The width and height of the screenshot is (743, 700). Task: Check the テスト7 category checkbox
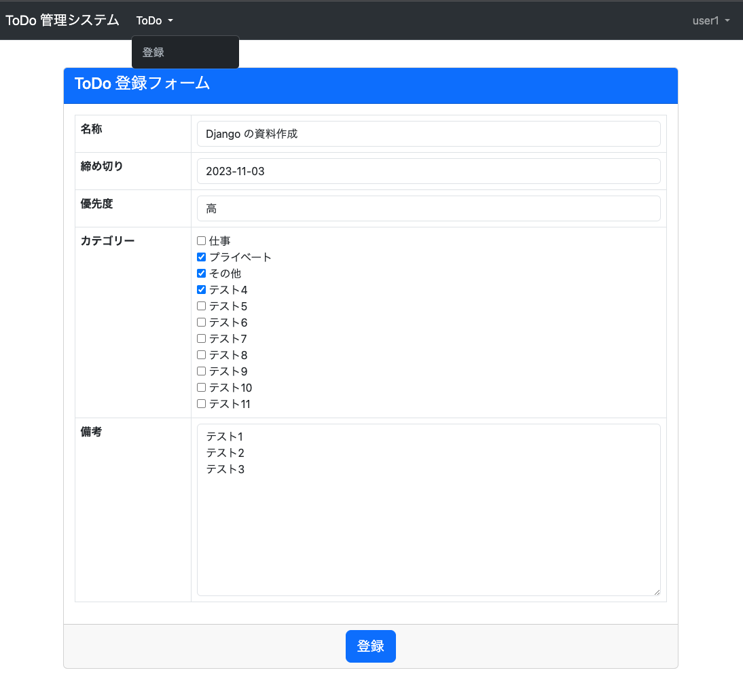click(x=202, y=339)
